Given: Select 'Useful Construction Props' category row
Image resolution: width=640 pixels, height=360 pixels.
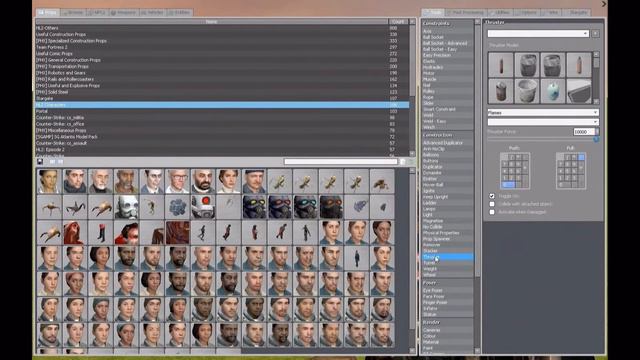Looking at the screenshot, I should click(x=222, y=34).
